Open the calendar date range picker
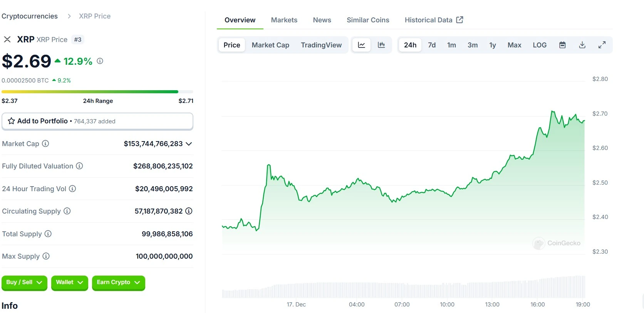 (x=562, y=45)
